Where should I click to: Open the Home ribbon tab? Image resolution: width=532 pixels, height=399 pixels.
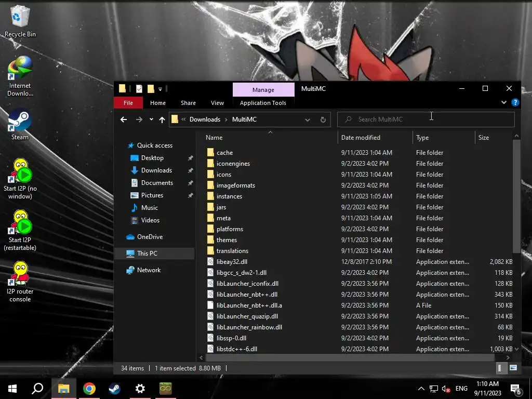(x=158, y=103)
